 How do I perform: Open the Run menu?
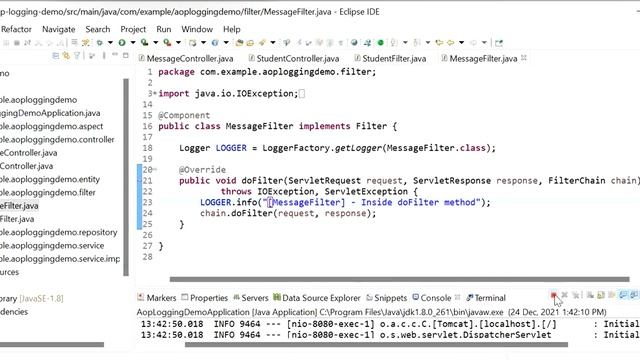pyautogui.click(x=164, y=29)
